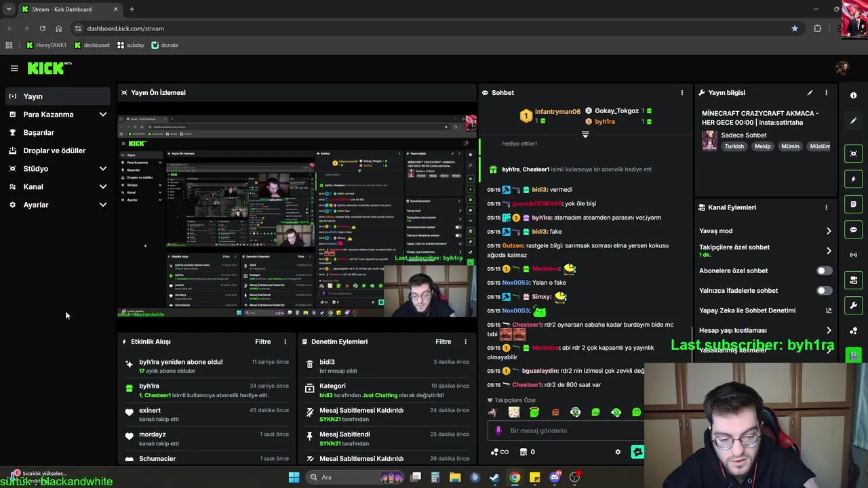Screen dimensions: 868x488
Task: Open Discord from taskbar
Action: coord(555,477)
